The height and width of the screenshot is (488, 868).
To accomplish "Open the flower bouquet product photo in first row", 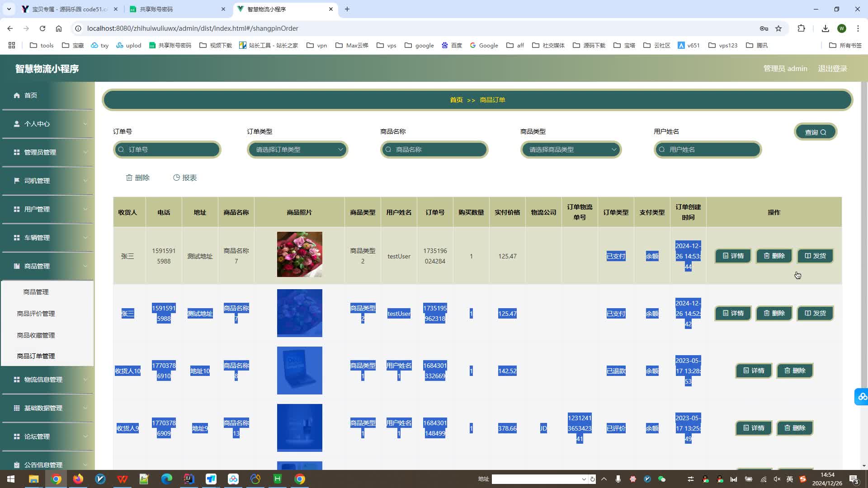I will pyautogui.click(x=300, y=254).
